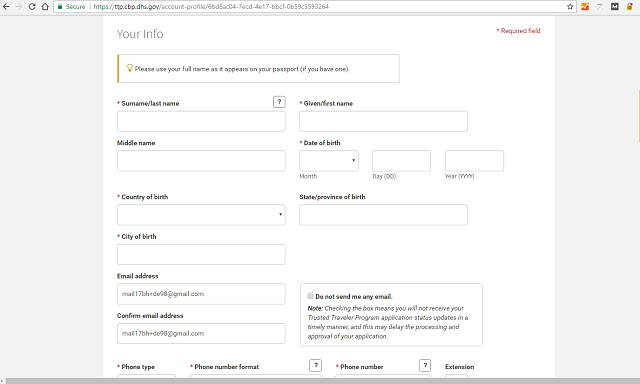Focus the Middle name field
Viewport: 640px width, 384px height.
point(201,161)
